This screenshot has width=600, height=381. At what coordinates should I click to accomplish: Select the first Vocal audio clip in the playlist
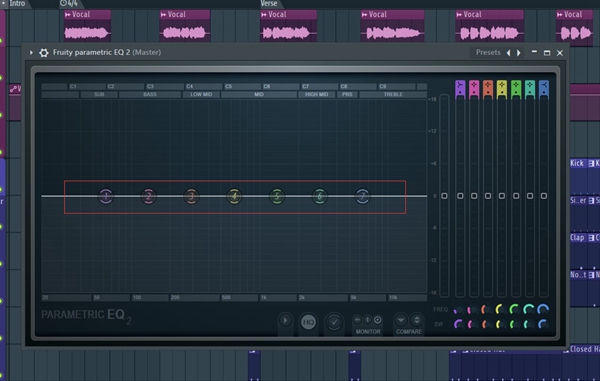[87, 26]
